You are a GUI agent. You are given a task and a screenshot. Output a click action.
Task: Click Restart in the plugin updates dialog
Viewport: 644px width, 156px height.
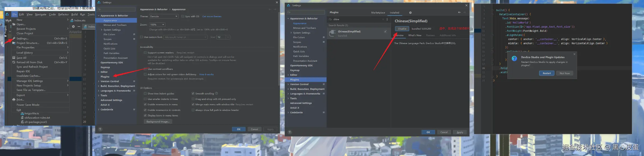[x=547, y=73]
